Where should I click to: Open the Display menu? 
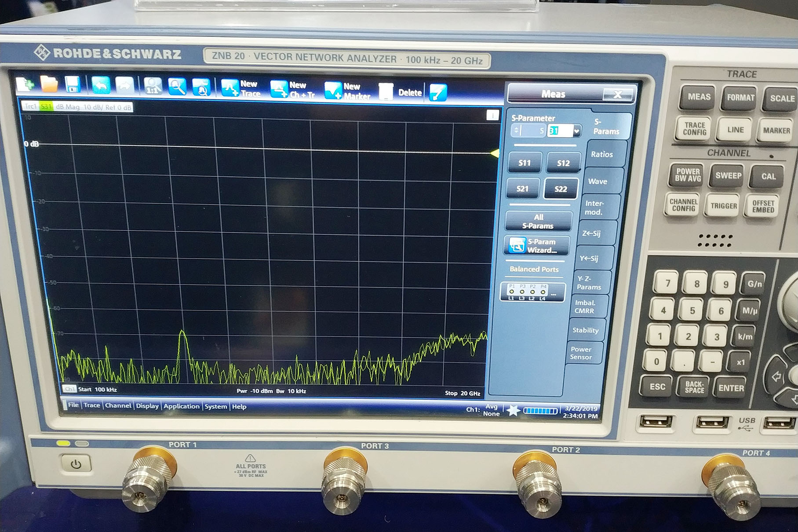click(x=147, y=406)
